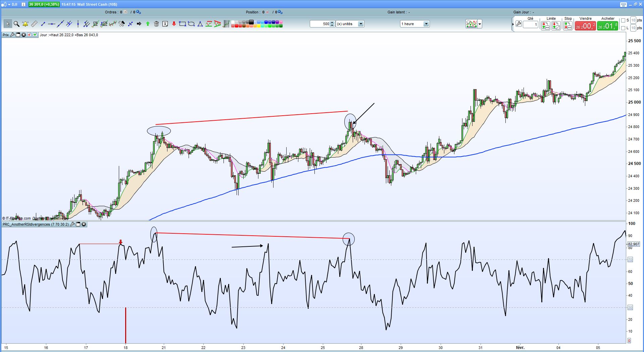644x352 pixels.
Task: Maximize the PRC_AnotherRSIdivergences panel window
Action: [78, 224]
